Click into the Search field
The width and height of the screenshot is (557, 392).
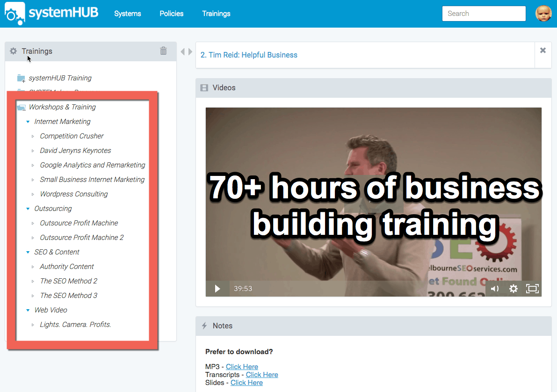(484, 14)
